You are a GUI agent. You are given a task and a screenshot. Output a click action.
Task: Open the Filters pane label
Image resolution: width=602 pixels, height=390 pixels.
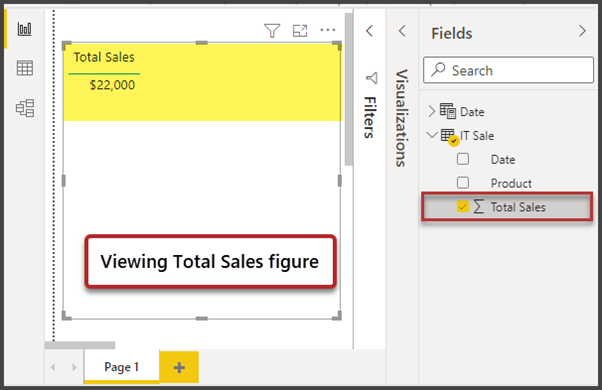370,117
